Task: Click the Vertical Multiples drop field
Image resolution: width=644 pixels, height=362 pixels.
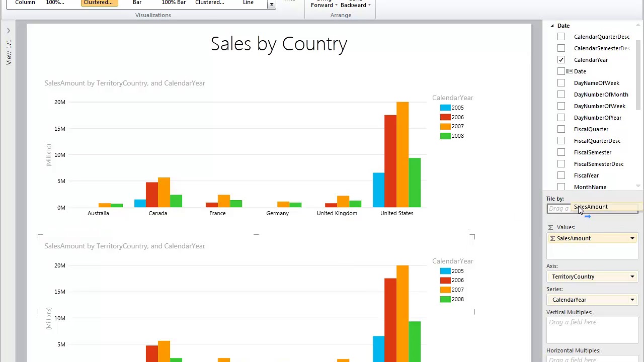Action: [x=592, y=329]
